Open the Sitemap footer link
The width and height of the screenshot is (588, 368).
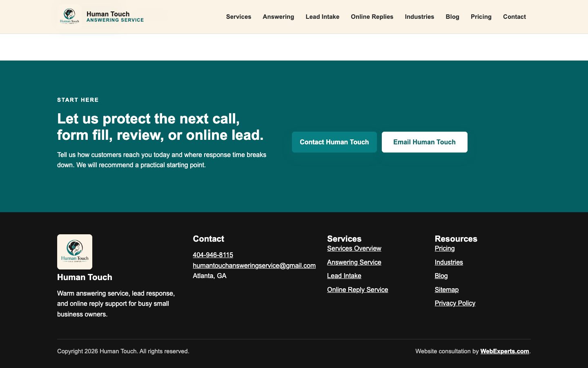point(447,289)
